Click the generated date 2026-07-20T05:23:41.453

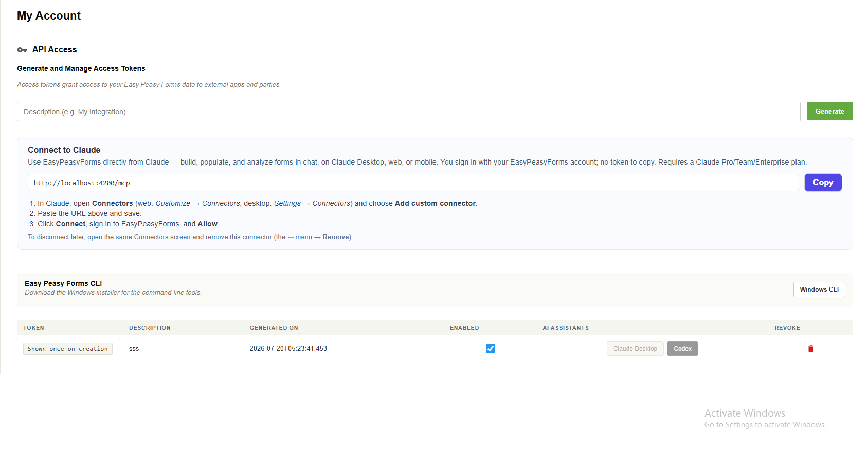(288, 349)
